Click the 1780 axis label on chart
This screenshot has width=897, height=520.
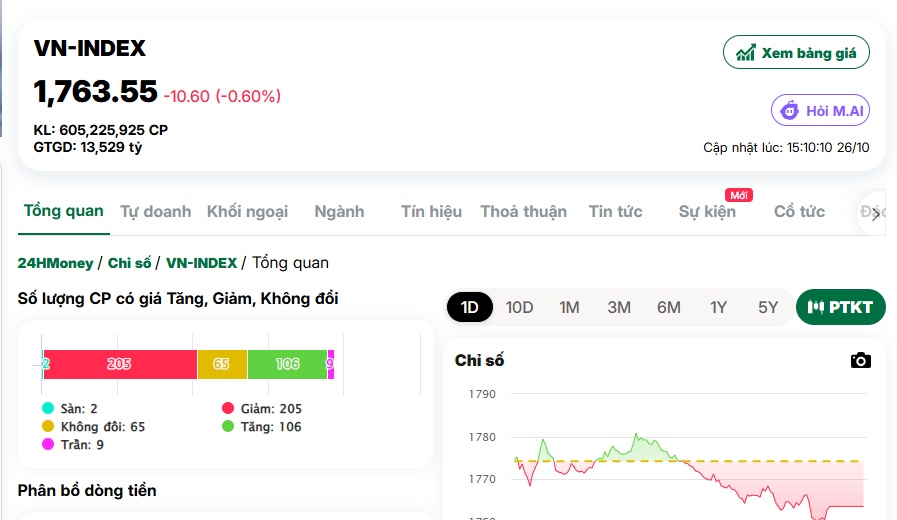coord(482,437)
